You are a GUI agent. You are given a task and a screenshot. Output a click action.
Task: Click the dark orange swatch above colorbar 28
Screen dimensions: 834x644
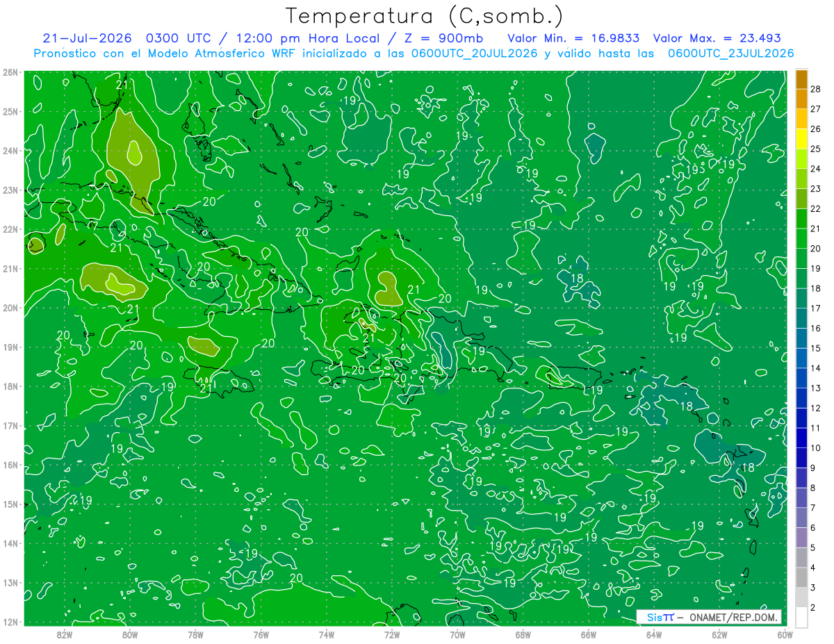click(x=801, y=79)
